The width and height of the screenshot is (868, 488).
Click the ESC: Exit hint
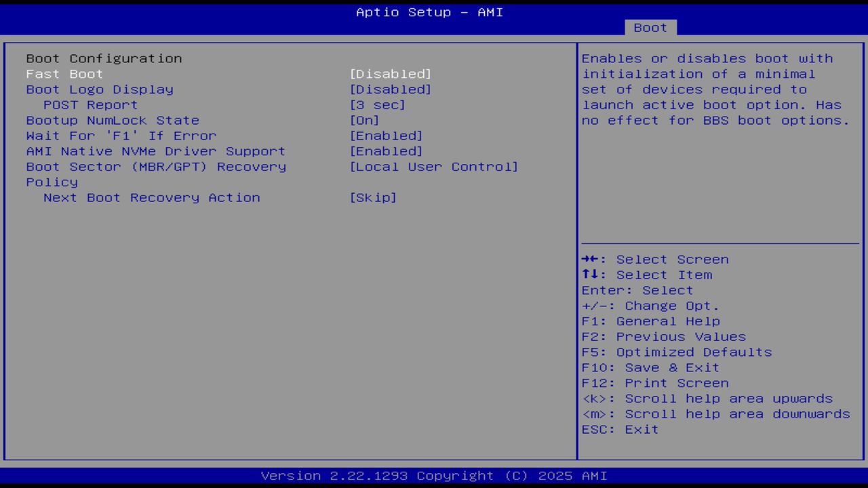[x=620, y=429]
